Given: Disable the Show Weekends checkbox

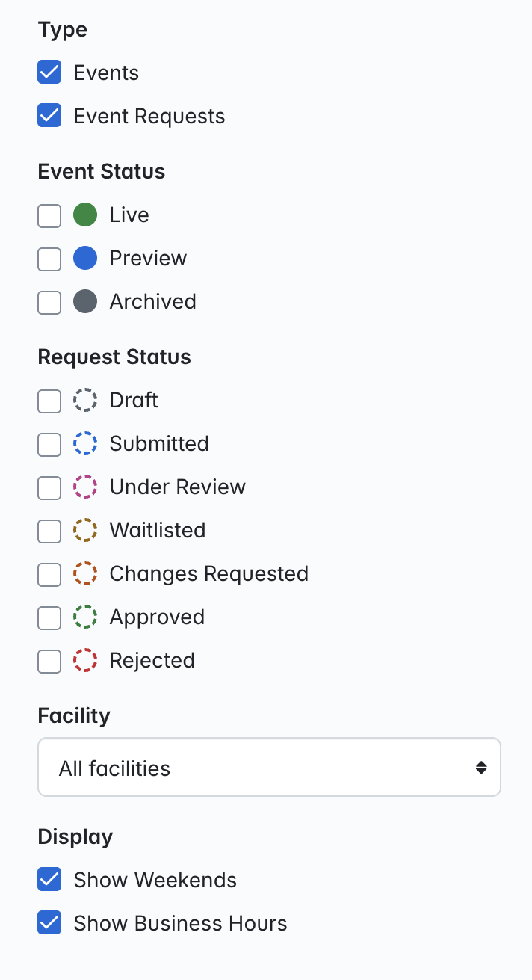Looking at the screenshot, I should coord(49,881).
